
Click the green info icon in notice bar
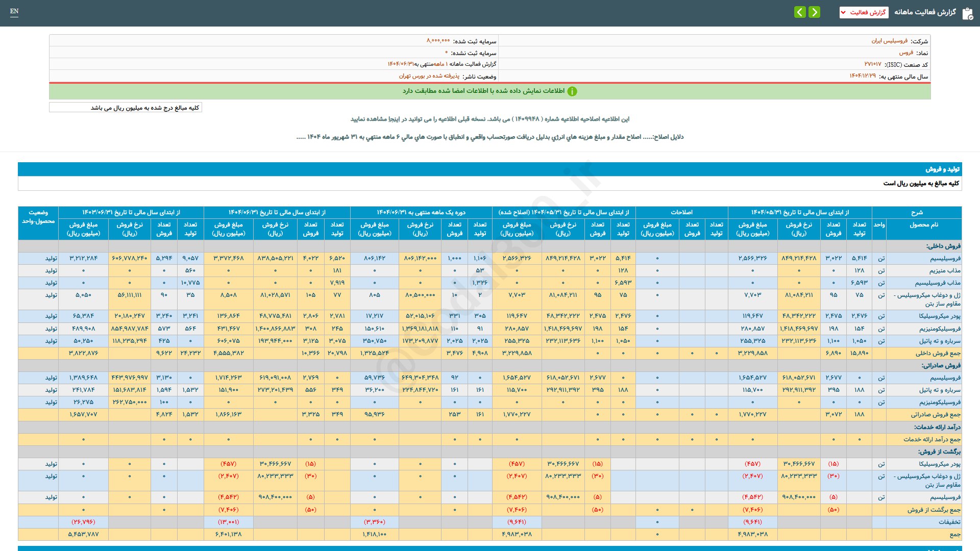point(572,91)
